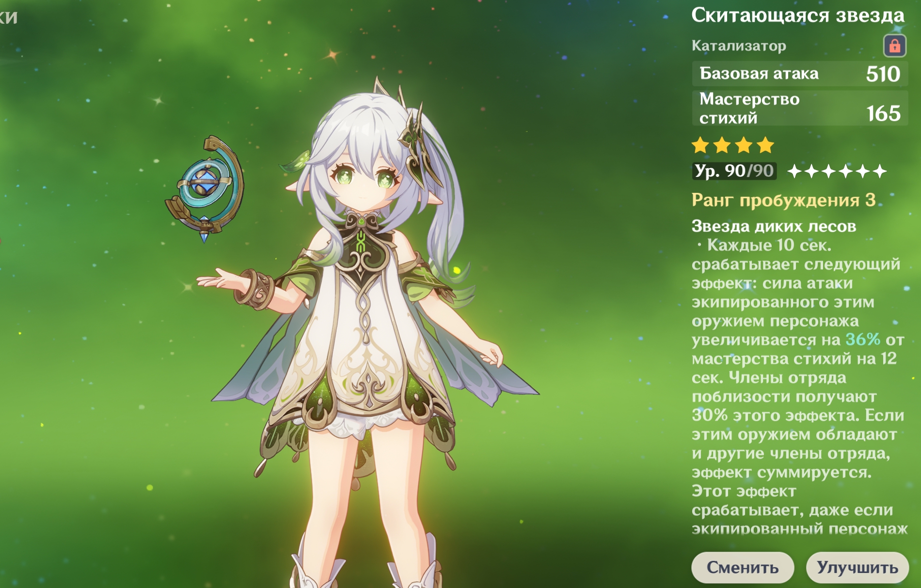Click the Ранг пробуждения 3 heading
Screen dimensions: 921x588
click(783, 200)
